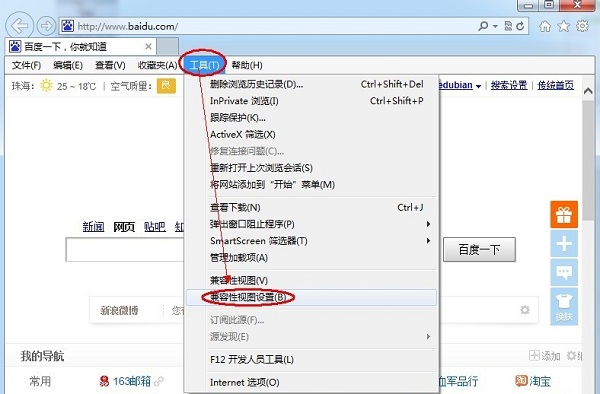Open the 新闻 search category link
Viewport: 600px width, 394px height.
pos(93,227)
